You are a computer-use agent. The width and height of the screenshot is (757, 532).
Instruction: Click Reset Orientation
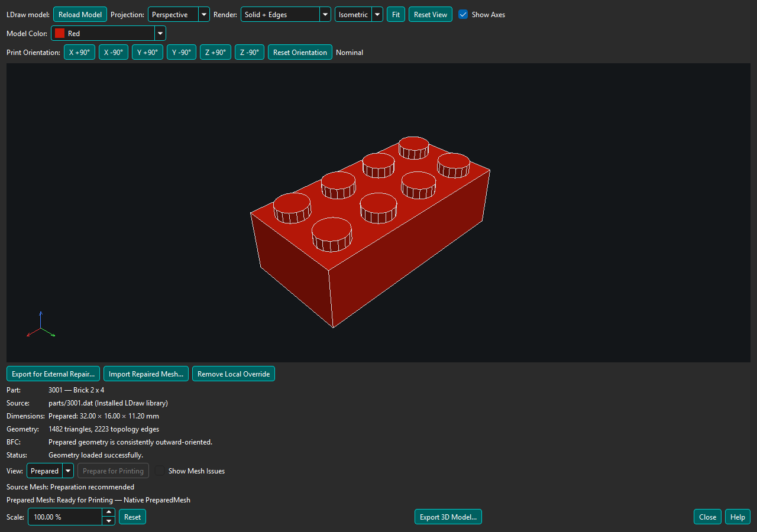coord(300,52)
